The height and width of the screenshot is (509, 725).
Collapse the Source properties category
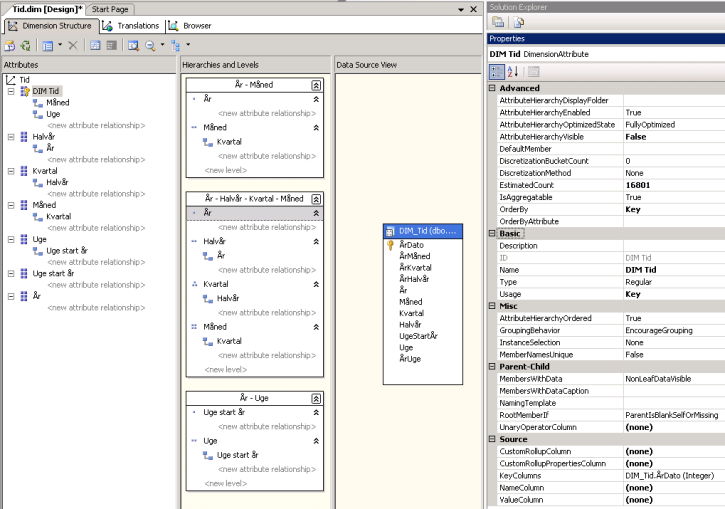(x=492, y=439)
